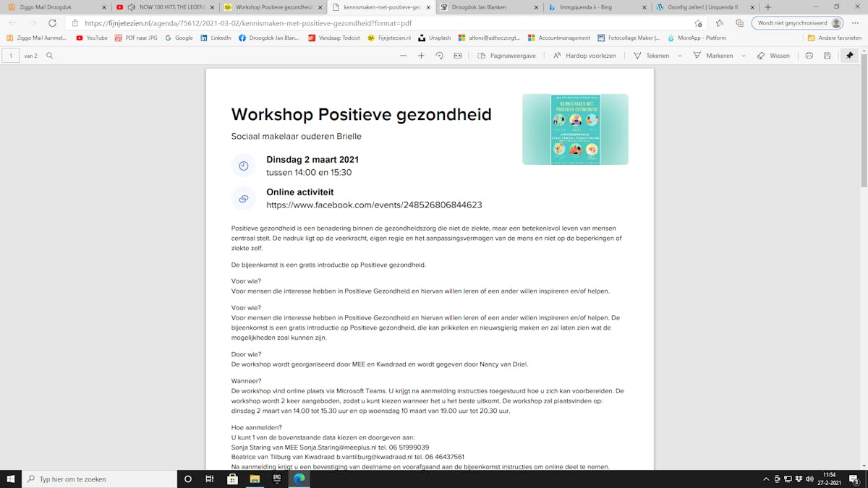868x488 pixels.
Task: Zoom out with the minus icon
Action: click(403, 56)
